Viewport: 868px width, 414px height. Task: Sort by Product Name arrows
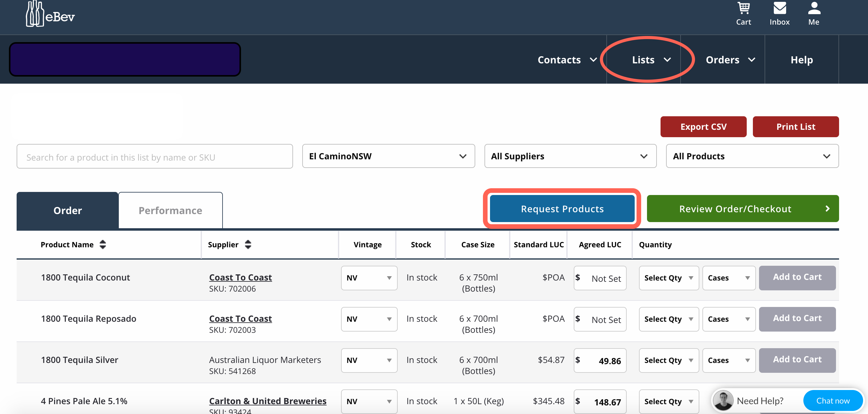click(103, 244)
